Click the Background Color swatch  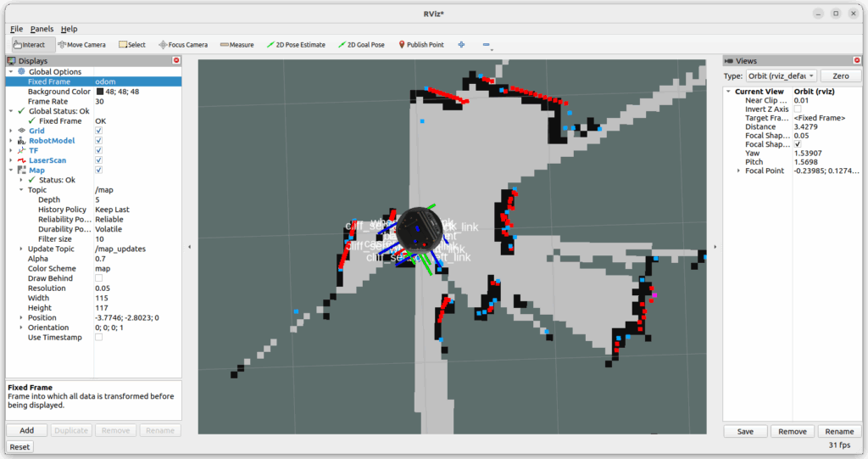[x=99, y=92]
